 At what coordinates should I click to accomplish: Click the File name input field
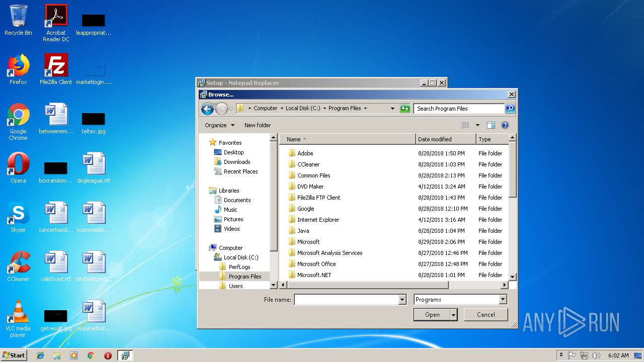(x=346, y=300)
